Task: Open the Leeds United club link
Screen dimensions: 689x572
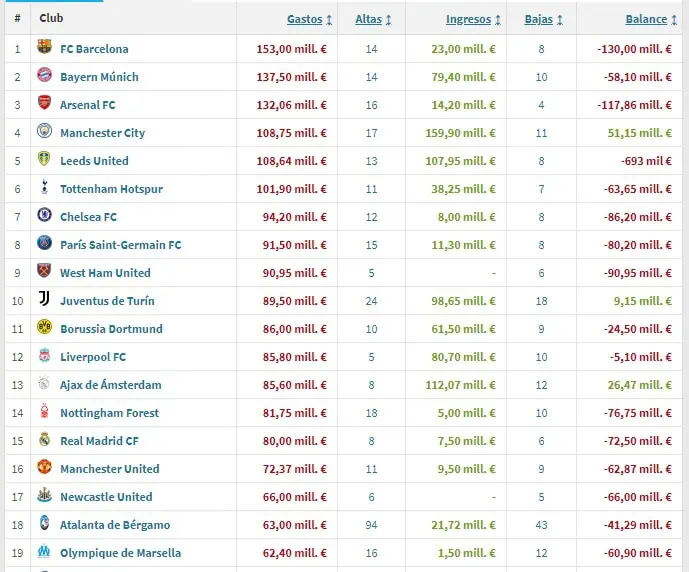Action: pyautogui.click(x=94, y=161)
